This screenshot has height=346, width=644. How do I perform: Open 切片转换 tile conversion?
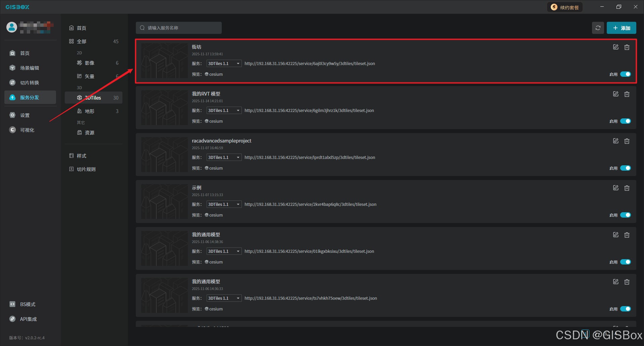30,83
